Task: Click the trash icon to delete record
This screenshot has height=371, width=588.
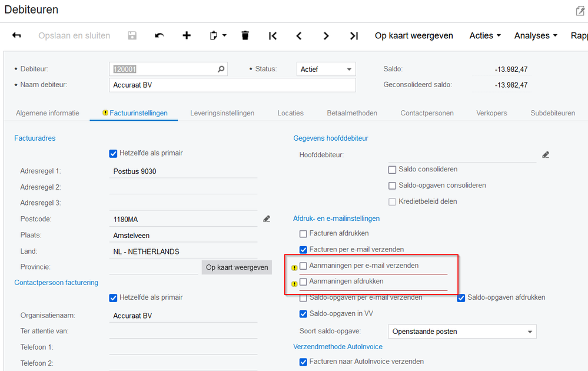Action: coord(245,35)
